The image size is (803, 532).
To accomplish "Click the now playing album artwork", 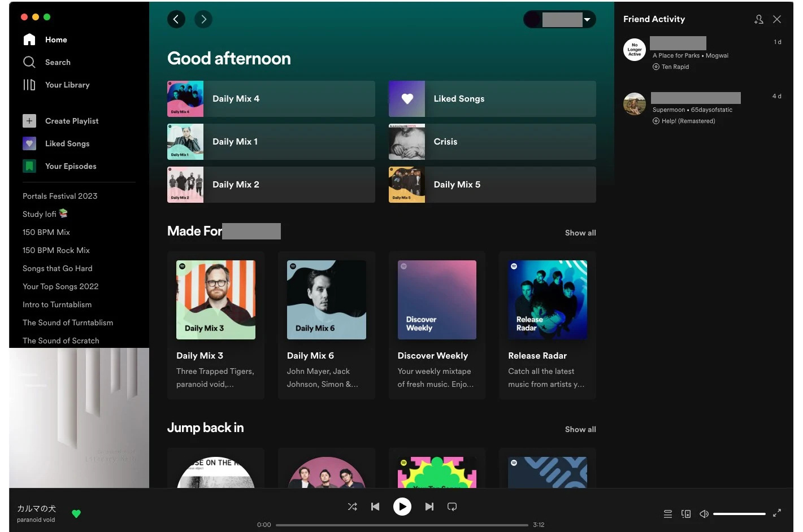I will 79,418.
